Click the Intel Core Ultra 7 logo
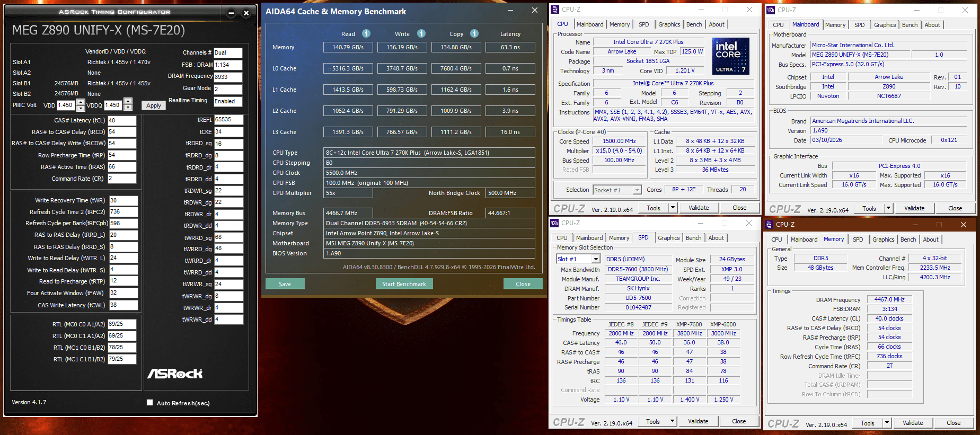The width and height of the screenshot is (980, 435). [x=731, y=56]
